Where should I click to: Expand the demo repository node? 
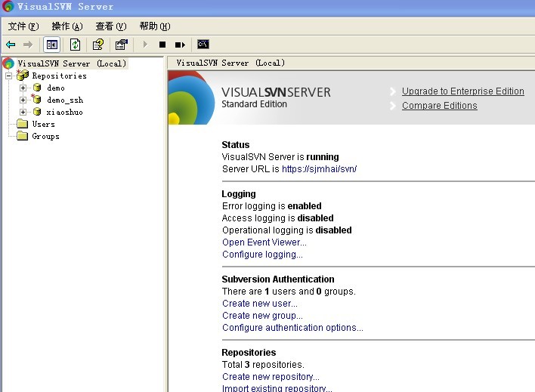23,88
